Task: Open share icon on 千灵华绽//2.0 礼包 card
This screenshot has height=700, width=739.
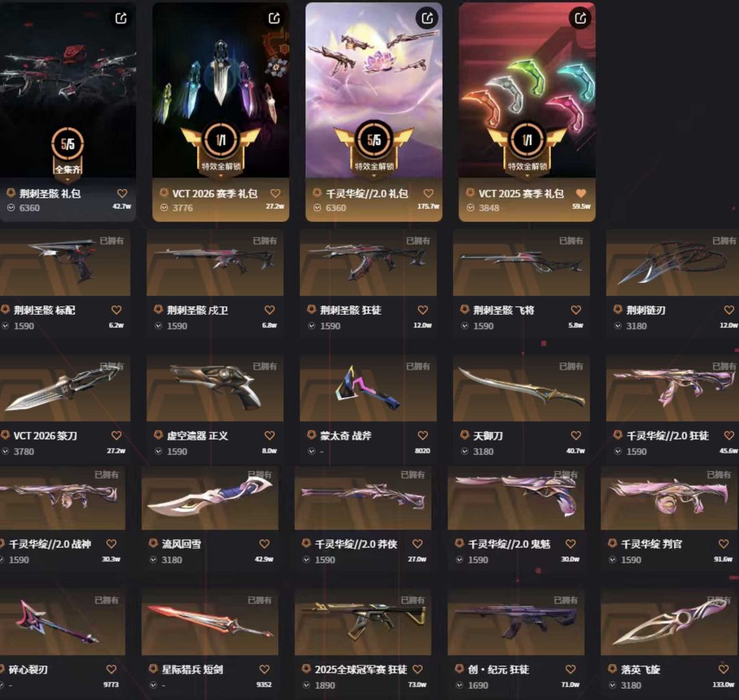Action: [x=427, y=18]
